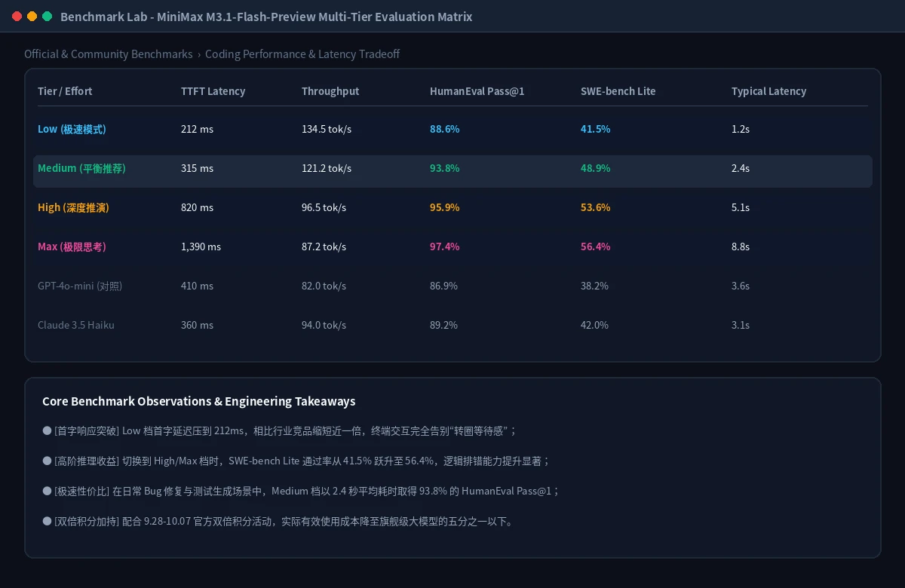This screenshot has height=588, width=905.
Task: Click the 38.2% SWE-bench Lite score
Action: point(594,286)
